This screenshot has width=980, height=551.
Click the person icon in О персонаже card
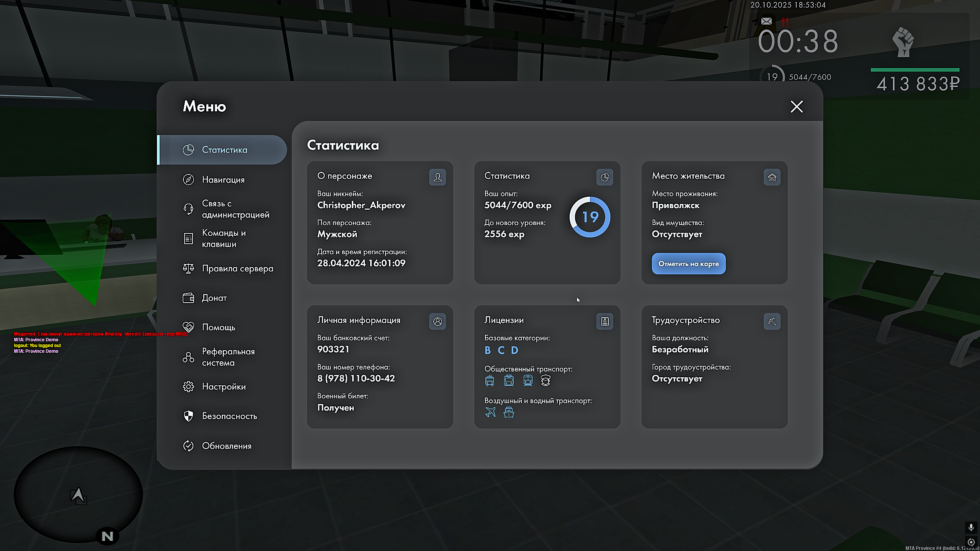click(437, 177)
